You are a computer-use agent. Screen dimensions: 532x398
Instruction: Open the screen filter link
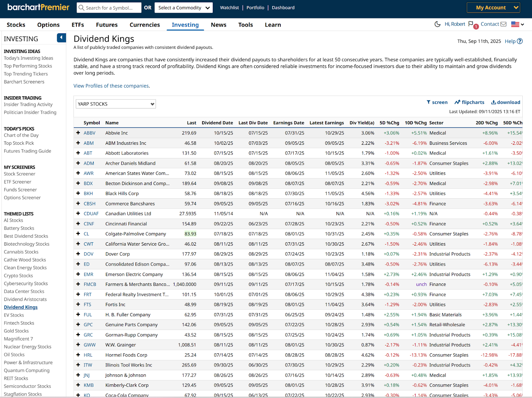pos(437,102)
